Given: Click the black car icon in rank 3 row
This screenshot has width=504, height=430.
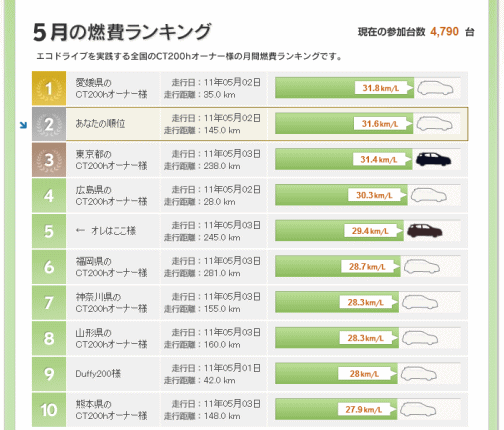Looking at the screenshot, I should [x=433, y=159].
